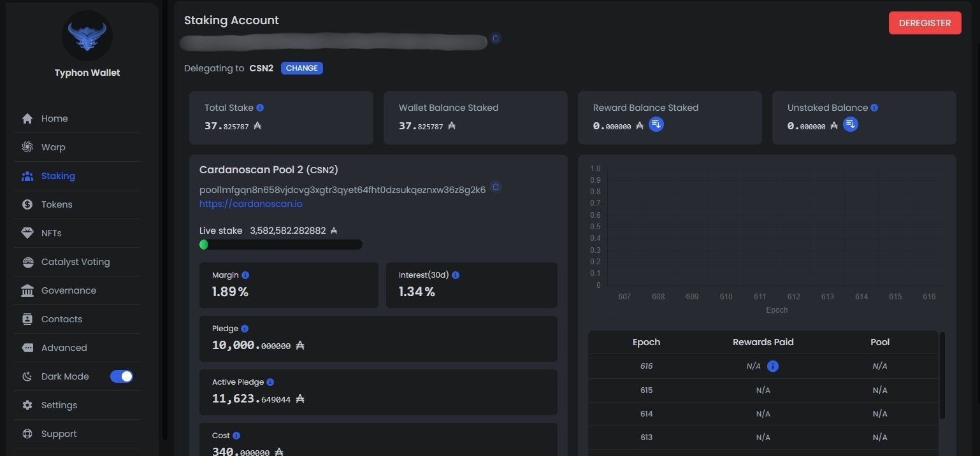Toggle the Dark Mode switch

(122, 376)
